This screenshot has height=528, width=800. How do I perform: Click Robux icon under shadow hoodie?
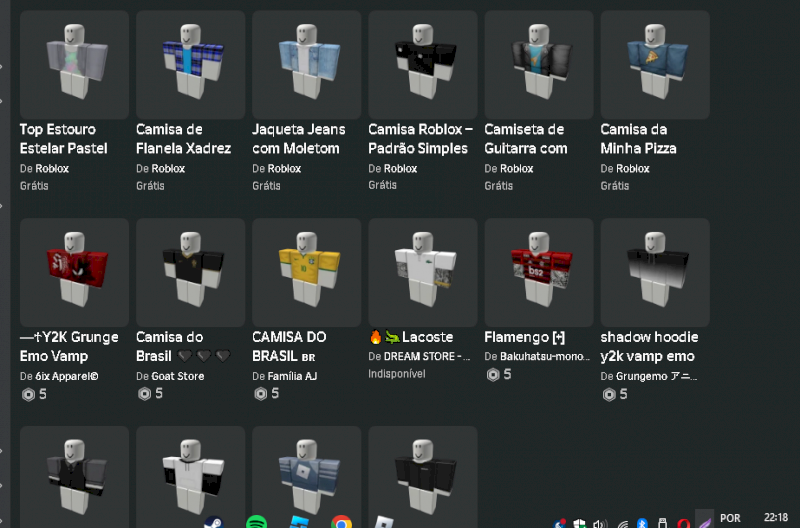tap(609, 394)
